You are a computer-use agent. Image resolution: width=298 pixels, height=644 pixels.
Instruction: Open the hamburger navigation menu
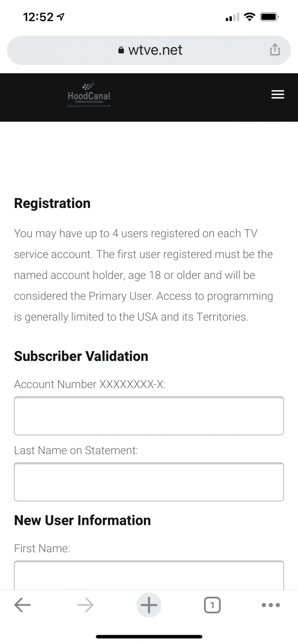pos(277,95)
